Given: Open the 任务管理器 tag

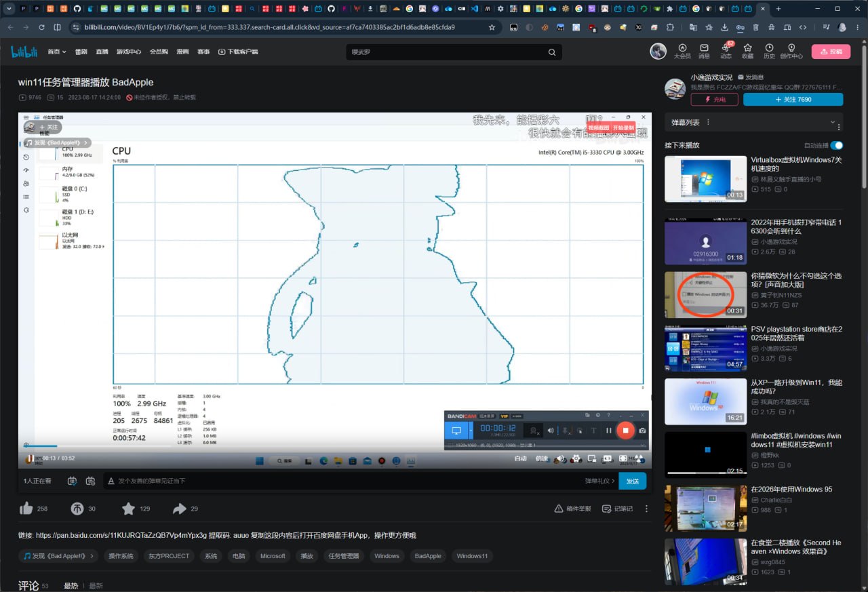Looking at the screenshot, I should [344, 556].
